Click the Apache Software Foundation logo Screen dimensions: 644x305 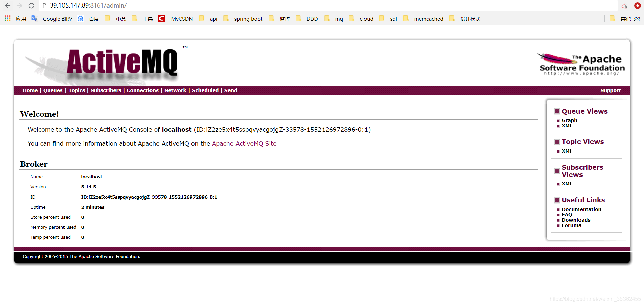point(581,64)
